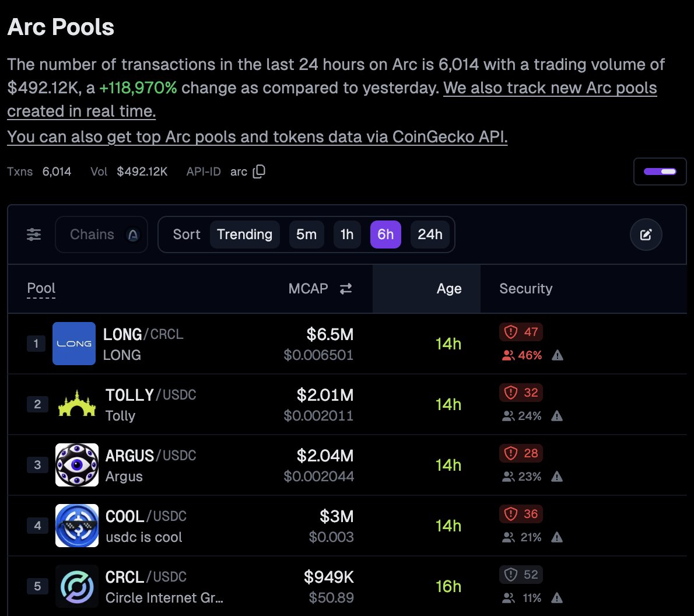The image size is (694, 616).
Task: Click warning triangle in COOL row
Action: 557,537
